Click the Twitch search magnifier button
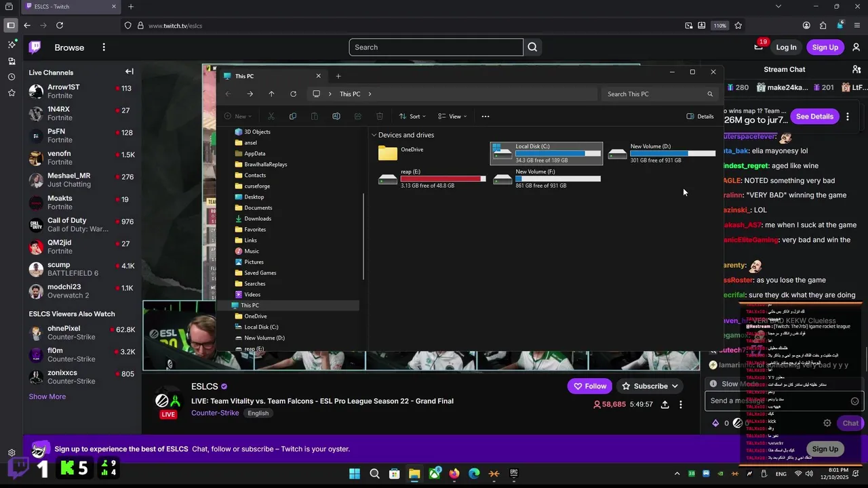Screen dimensions: 868x488 click(x=532, y=47)
